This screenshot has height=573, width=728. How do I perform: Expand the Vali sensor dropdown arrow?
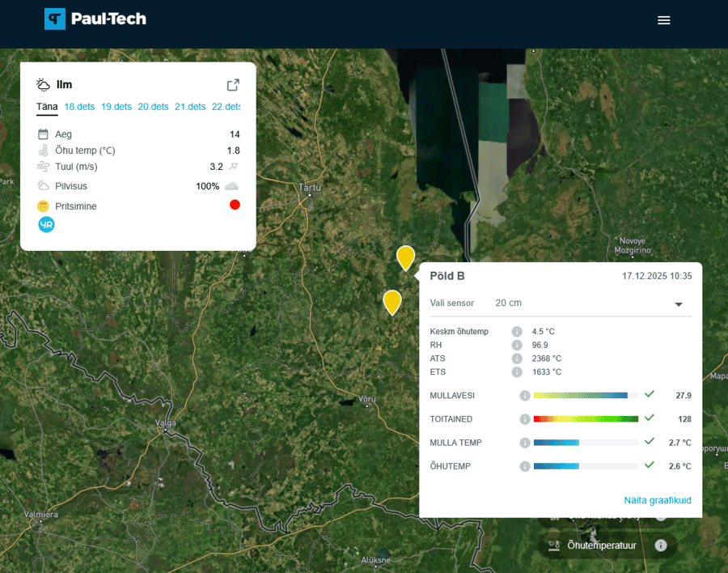click(679, 304)
